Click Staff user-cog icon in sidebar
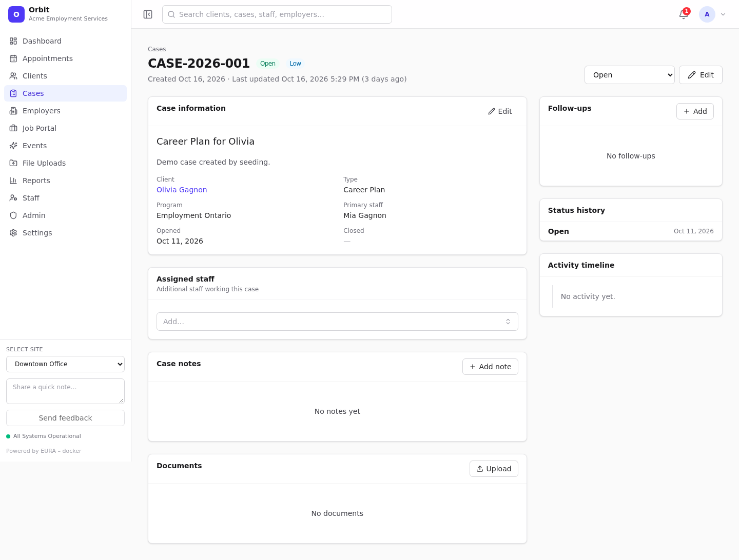The height and width of the screenshot is (560, 739). pyautogui.click(x=13, y=198)
